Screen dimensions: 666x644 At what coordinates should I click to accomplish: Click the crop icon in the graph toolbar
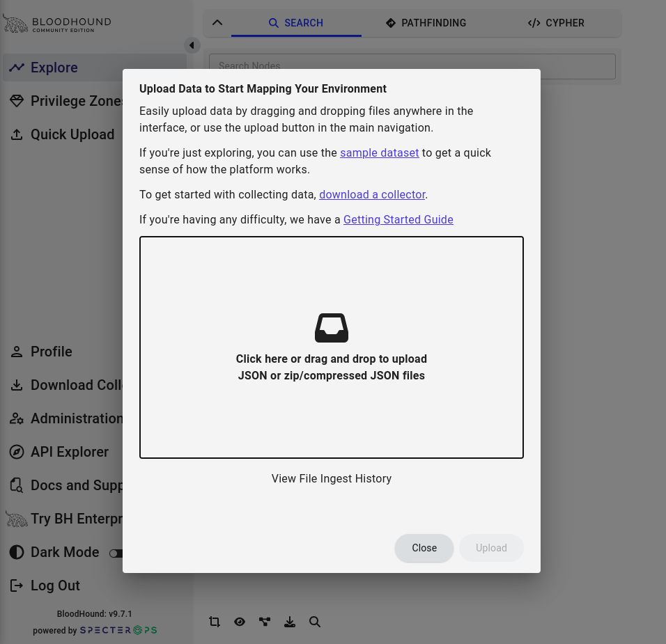tap(215, 622)
